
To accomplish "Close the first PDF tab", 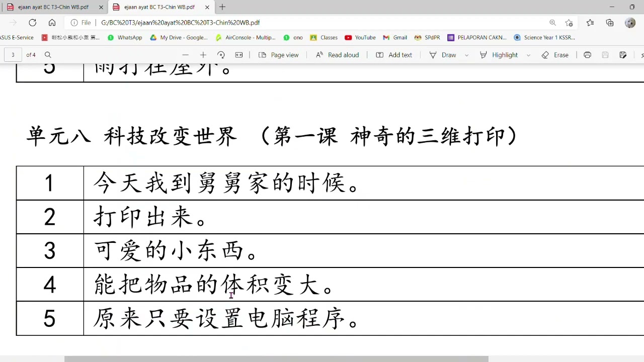I will point(101,7).
